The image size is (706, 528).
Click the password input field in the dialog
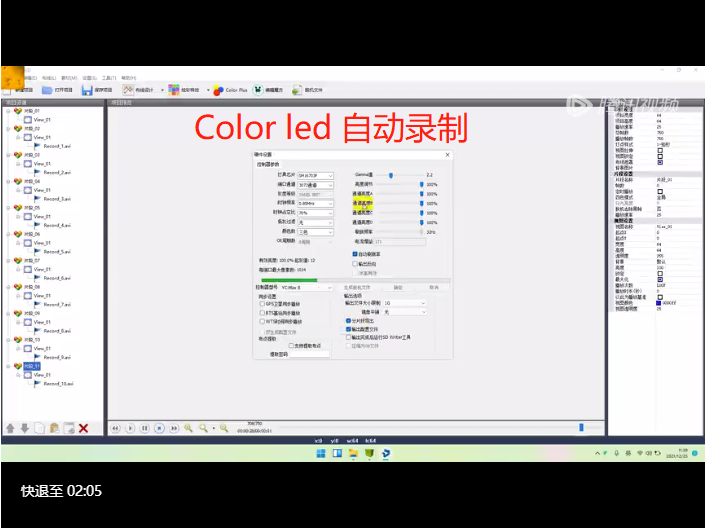pos(310,354)
